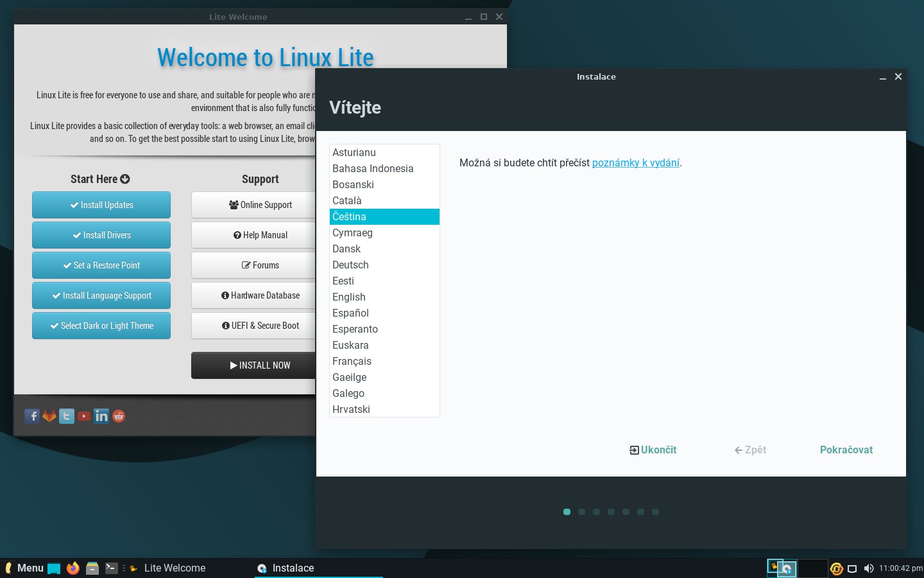
Task: Click the arrow icon beside Start Here
Action: 125,179
